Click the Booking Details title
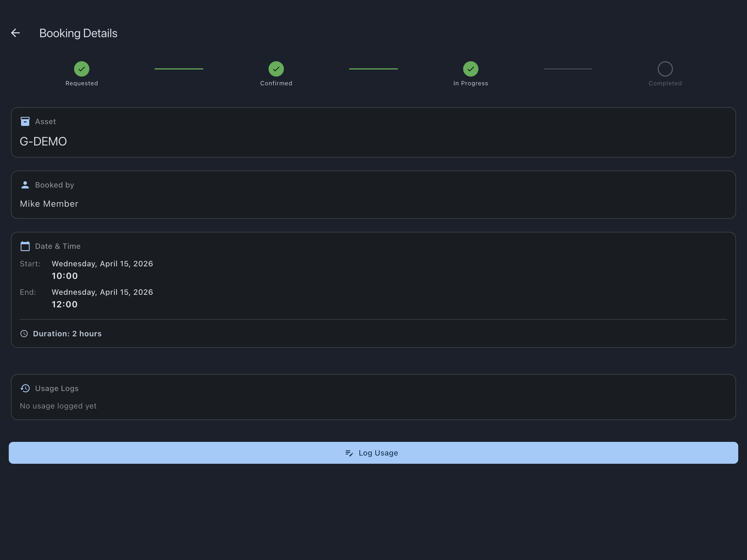Image resolution: width=747 pixels, height=560 pixels. pyautogui.click(x=78, y=33)
